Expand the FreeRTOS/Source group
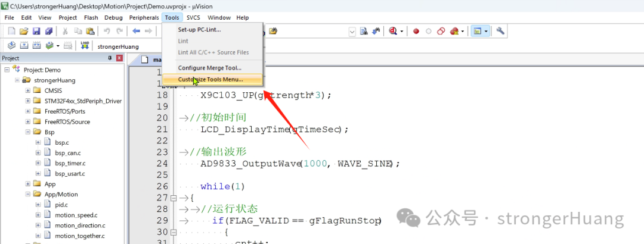The width and height of the screenshot is (644, 244). click(x=27, y=121)
